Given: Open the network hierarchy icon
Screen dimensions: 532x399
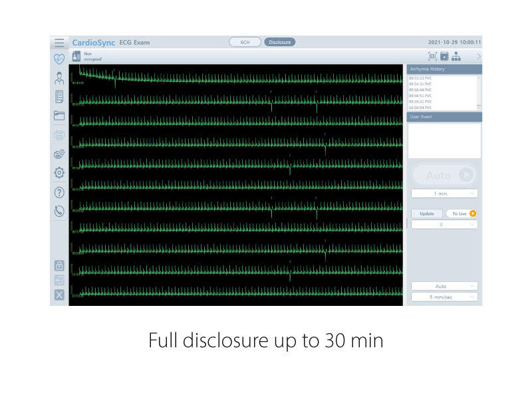Looking at the screenshot, I should (456, 57).
